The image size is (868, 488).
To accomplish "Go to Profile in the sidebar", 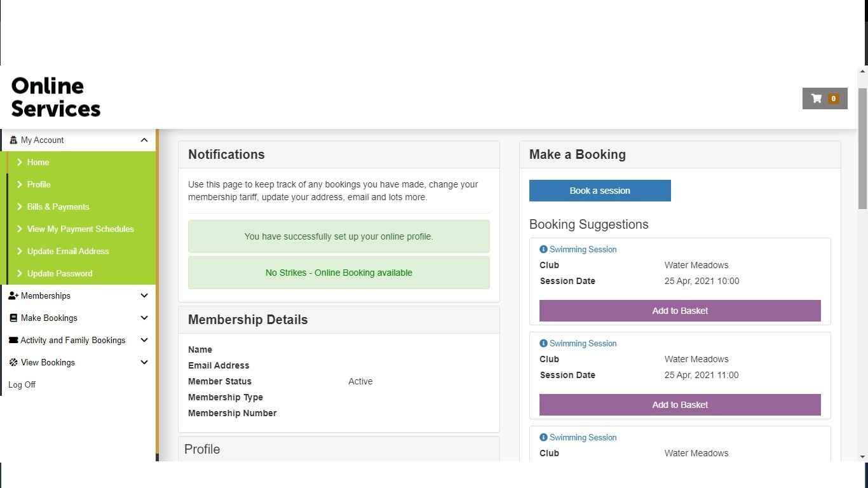I will (x=39, y=185).
